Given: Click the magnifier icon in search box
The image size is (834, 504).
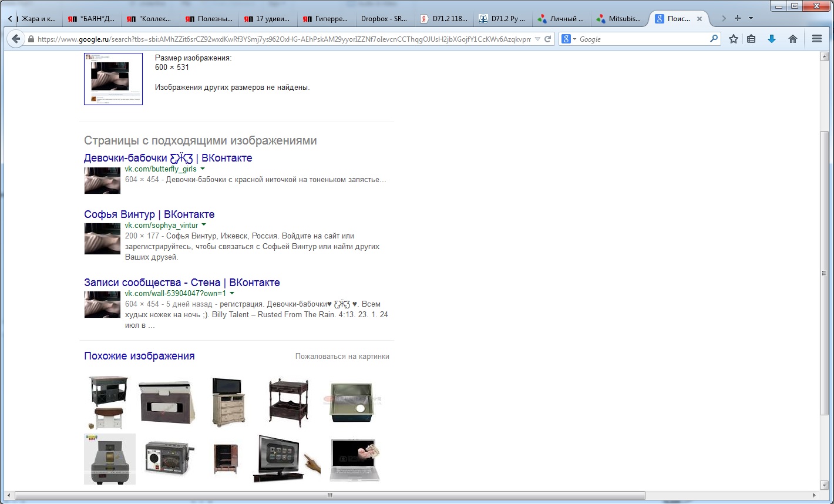Looking at the screenshot, I should click(714, 39).
